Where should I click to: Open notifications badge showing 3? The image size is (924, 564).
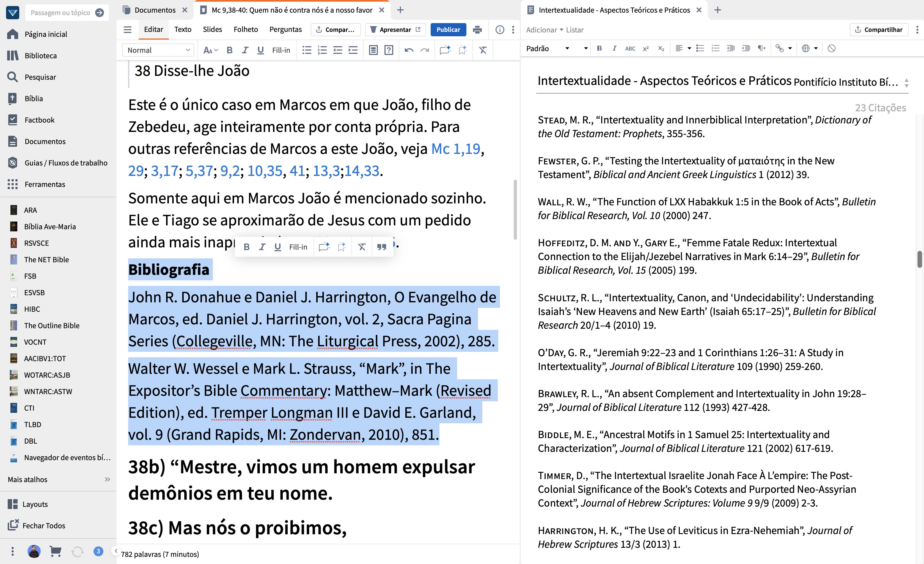(98, 551)
